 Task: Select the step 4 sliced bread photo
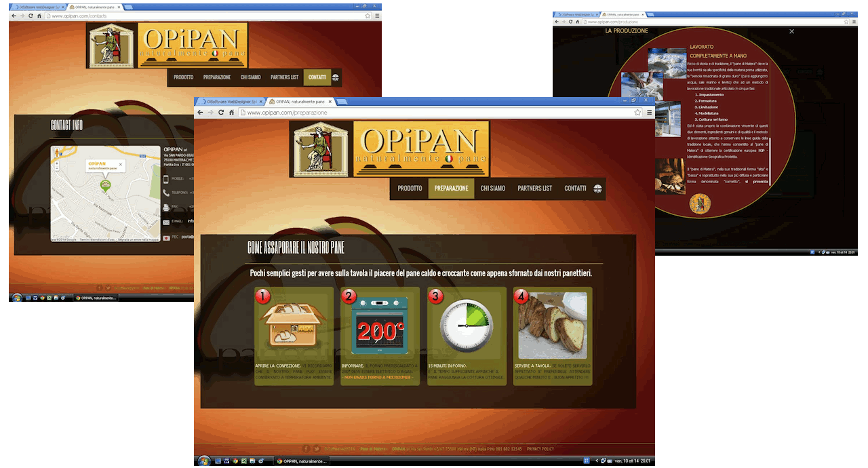(553, 326)
